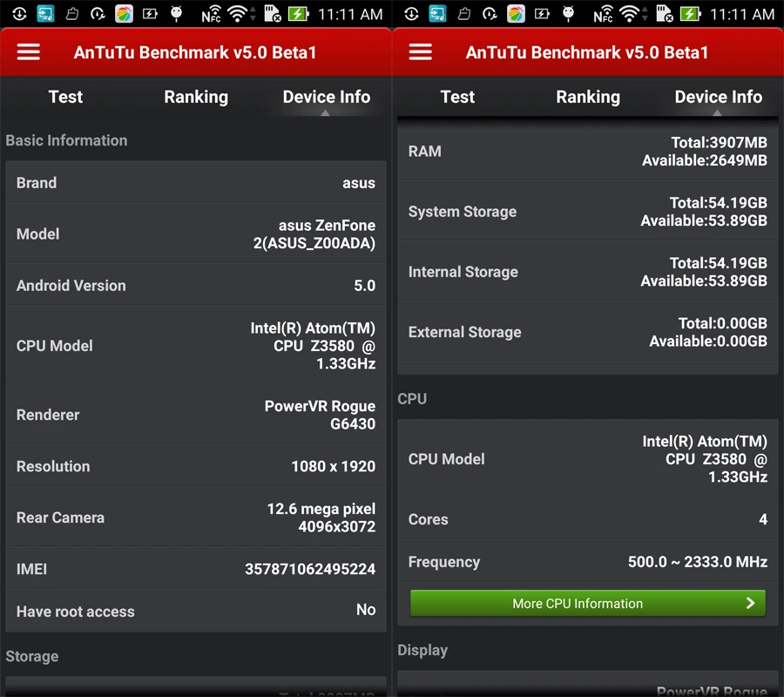Tap the 11:11 AM clock, left screen
Image resolution: width=784 pixels, height=697 pixels.
tap(350, 15)
